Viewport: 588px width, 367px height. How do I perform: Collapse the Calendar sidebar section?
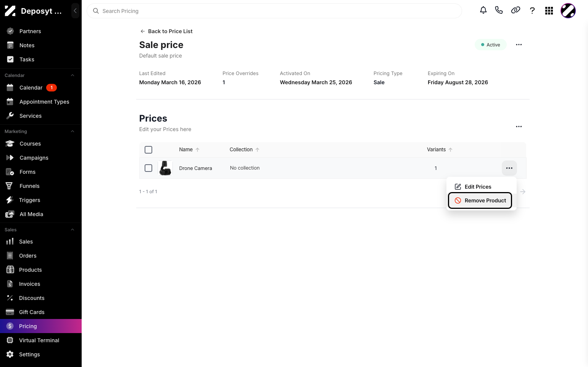72,75
